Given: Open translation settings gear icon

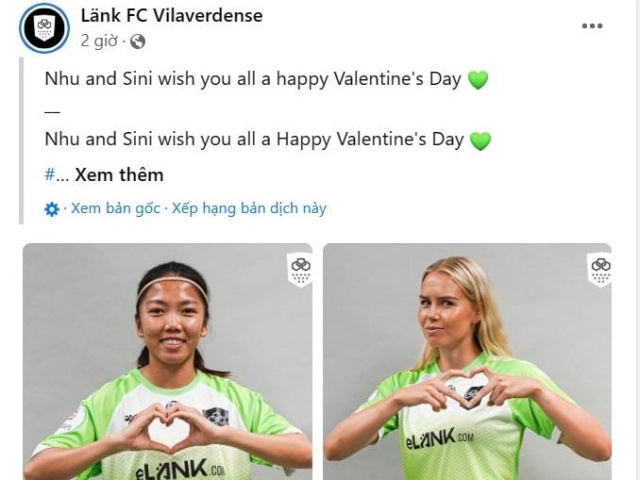Looking at the screenshot, I should 51,209.
